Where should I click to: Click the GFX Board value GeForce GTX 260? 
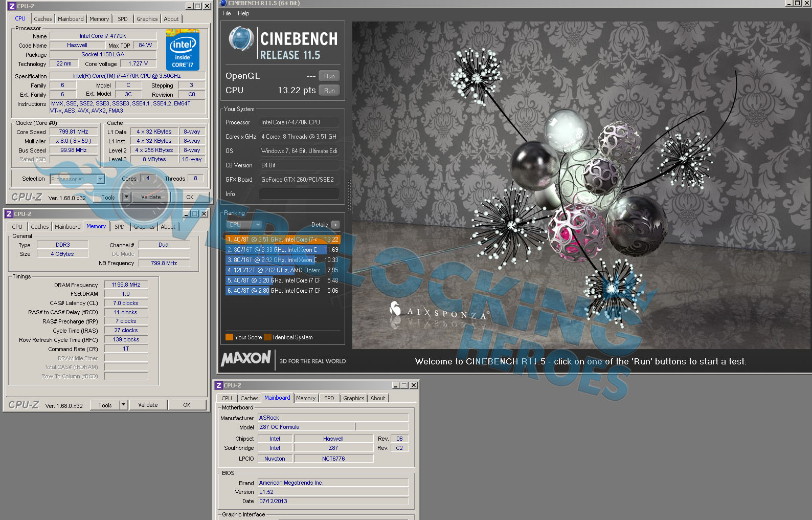tap(299, 180)
